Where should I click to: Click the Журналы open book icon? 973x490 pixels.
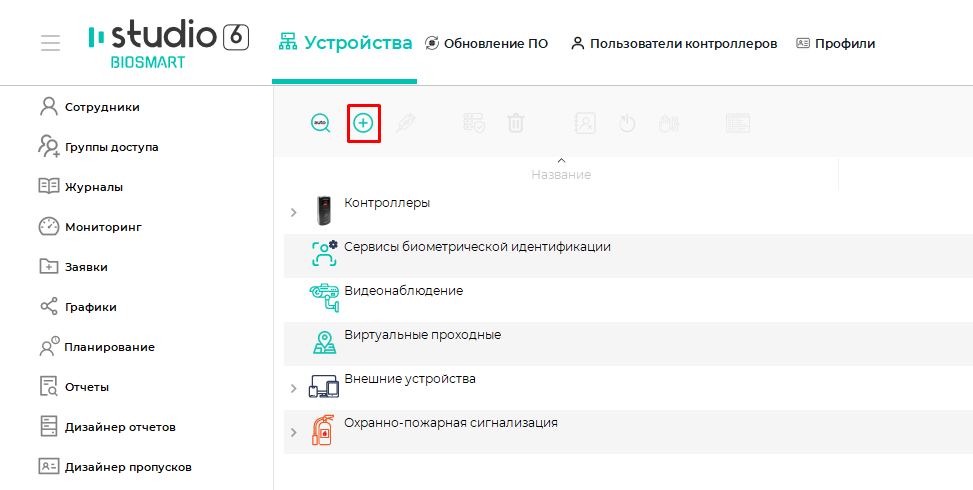tap(49, 186)
